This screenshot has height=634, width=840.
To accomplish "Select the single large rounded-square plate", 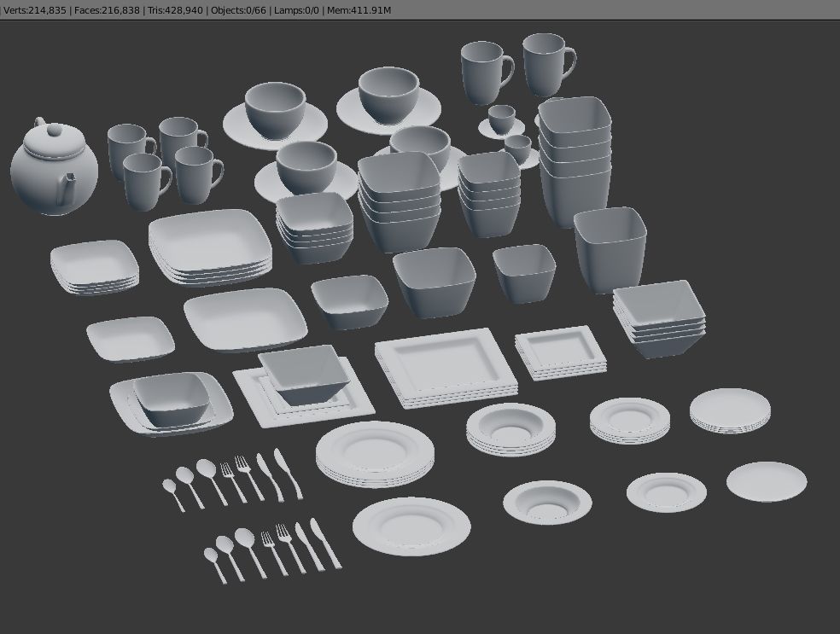I will (x=245, y=320).
